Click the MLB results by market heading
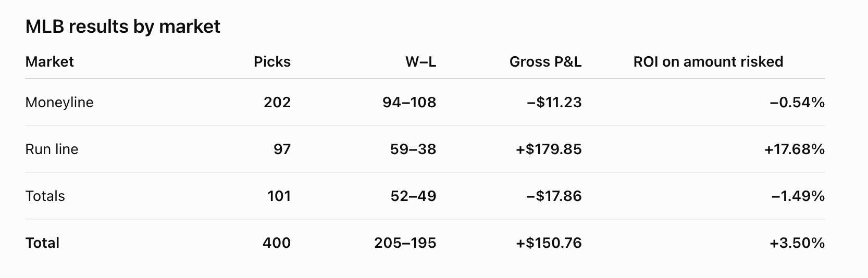The height and width of the screenshot is (278, 868). pyautogui.click(x=123, y=27)
